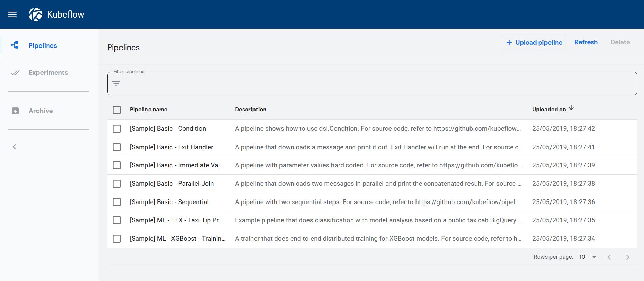The image size is (644, 281).
Task: Sort by Pipeline name column header
Action: click(149, 110)
